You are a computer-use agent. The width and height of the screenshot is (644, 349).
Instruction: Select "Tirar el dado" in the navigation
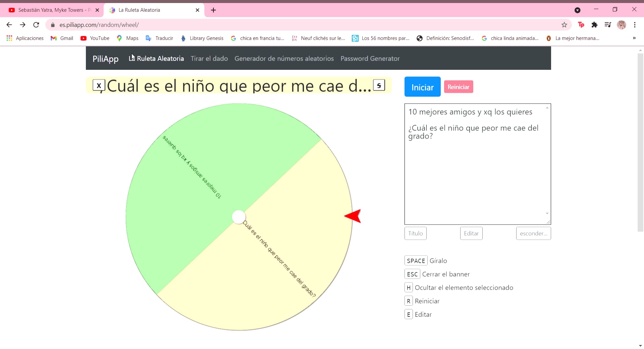[209, 58]
